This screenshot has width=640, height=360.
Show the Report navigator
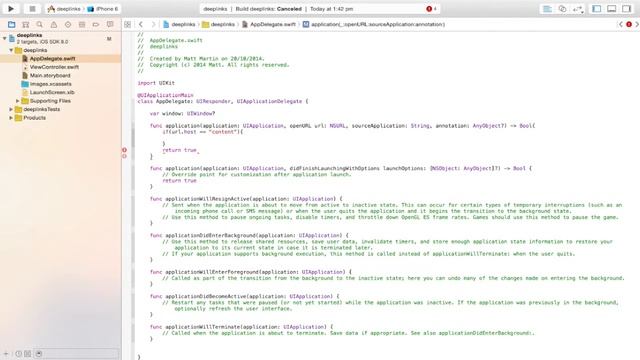(110, 24)
